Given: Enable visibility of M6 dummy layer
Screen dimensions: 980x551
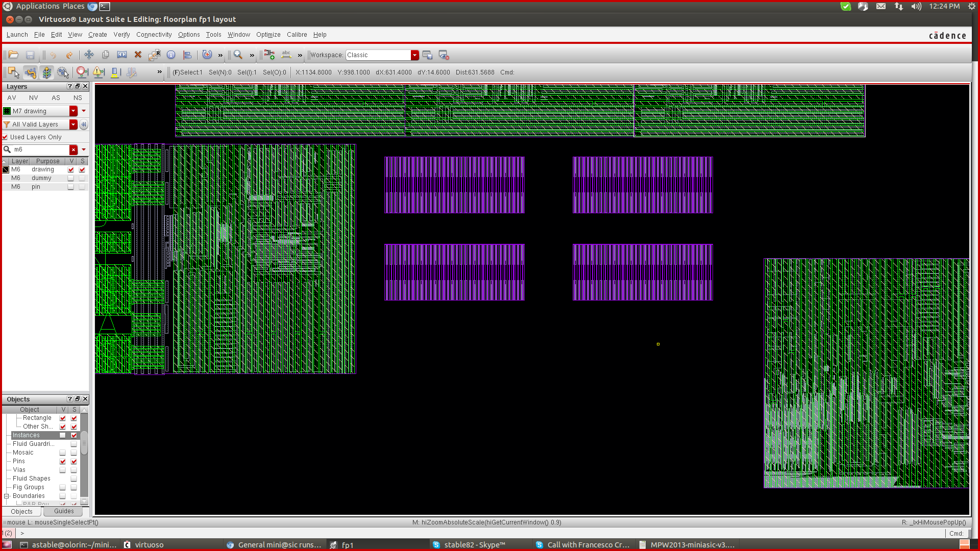Looking at the screenshot, I should pos(71,178).
